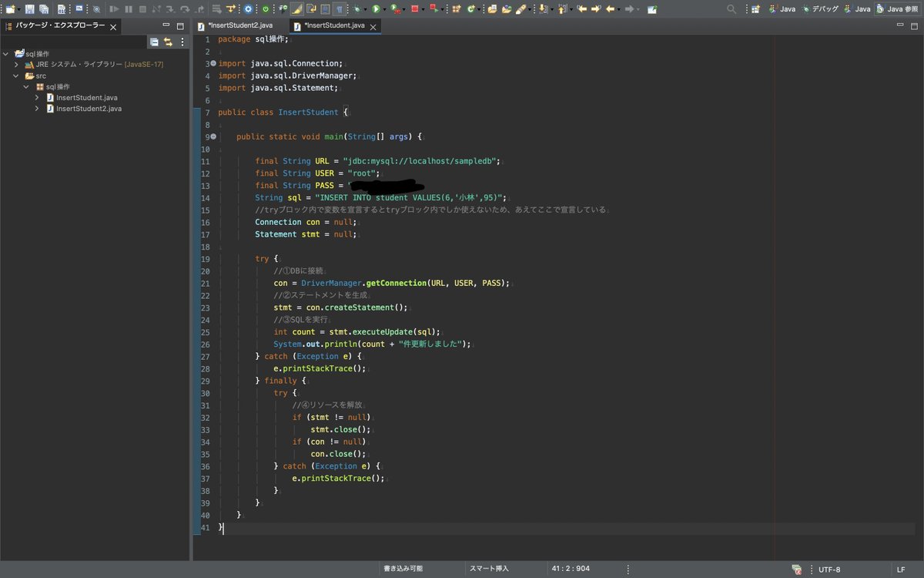Click the New Java Class icon
Viewport: 924px width, 578px height.
(x=470, y=9)
